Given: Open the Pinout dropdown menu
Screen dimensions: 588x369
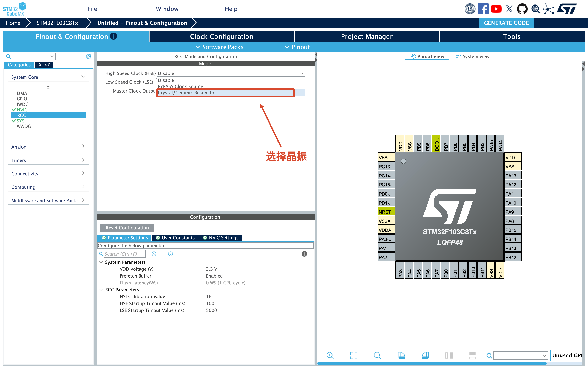Looking at the screenshot, I should point(297,47).
